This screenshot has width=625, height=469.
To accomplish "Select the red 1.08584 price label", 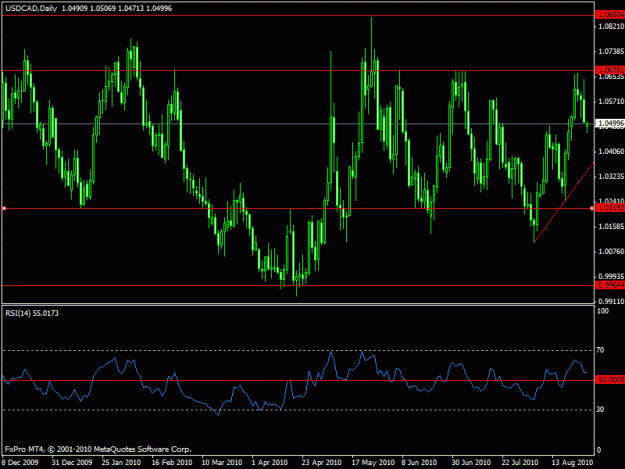I will pos(610,15).
